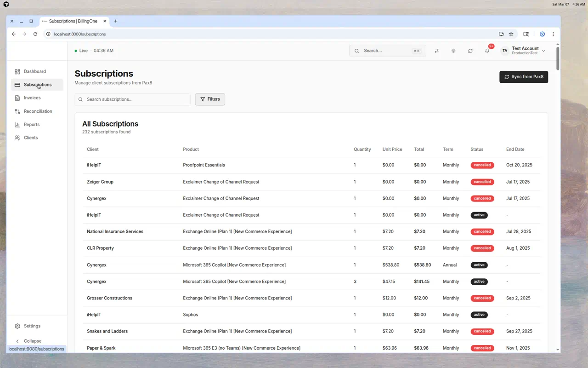Click Microsoft 365 E3 (no Teams) product
This screenshot has height=368, width=588.
tap(242, 348)
